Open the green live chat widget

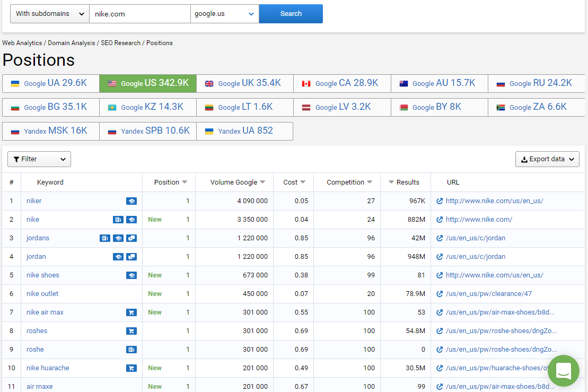click(x=563, y=371)
